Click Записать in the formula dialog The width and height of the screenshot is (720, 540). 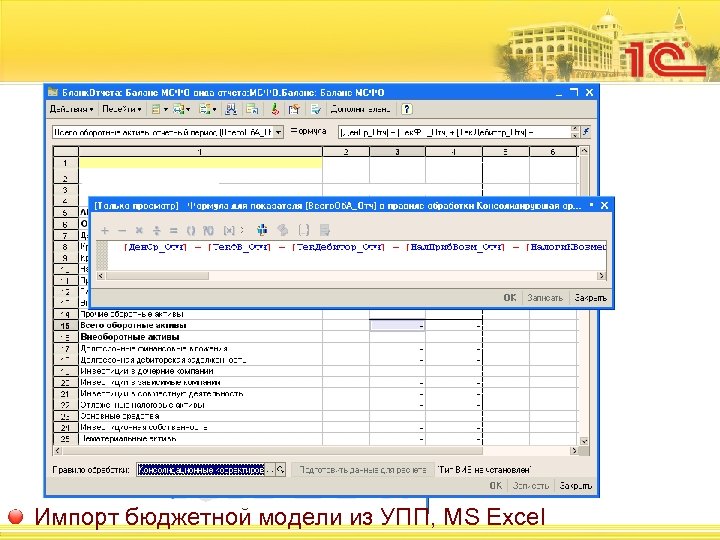coord(545,298)
